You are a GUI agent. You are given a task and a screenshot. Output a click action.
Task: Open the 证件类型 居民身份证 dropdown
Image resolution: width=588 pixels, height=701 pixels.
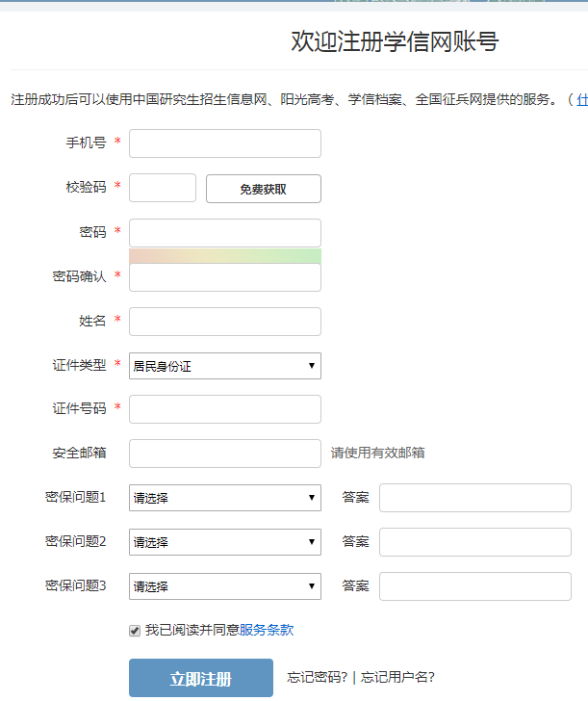pos(224,366)
